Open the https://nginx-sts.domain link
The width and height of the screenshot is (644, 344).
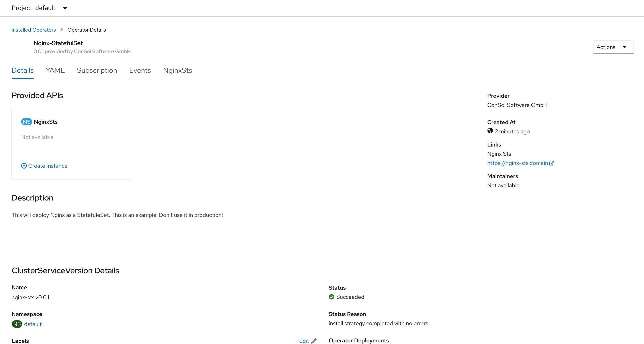tap(517, 163)
